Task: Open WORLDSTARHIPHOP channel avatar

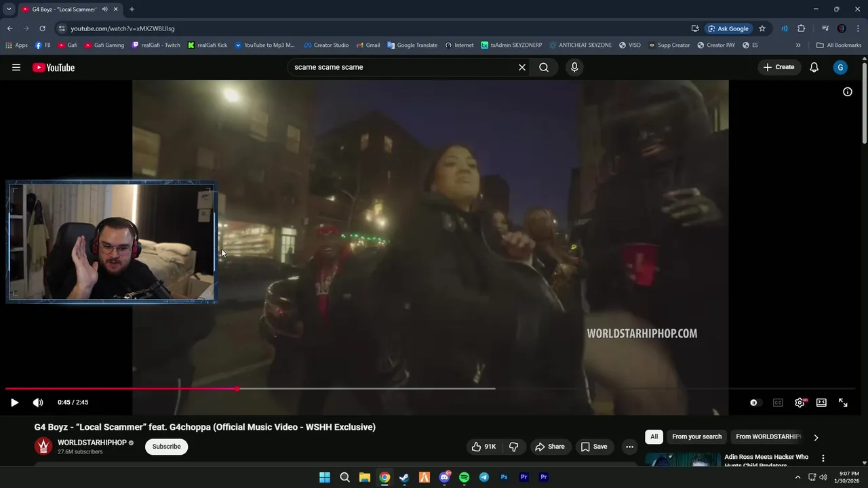Action: coord(43,446)
